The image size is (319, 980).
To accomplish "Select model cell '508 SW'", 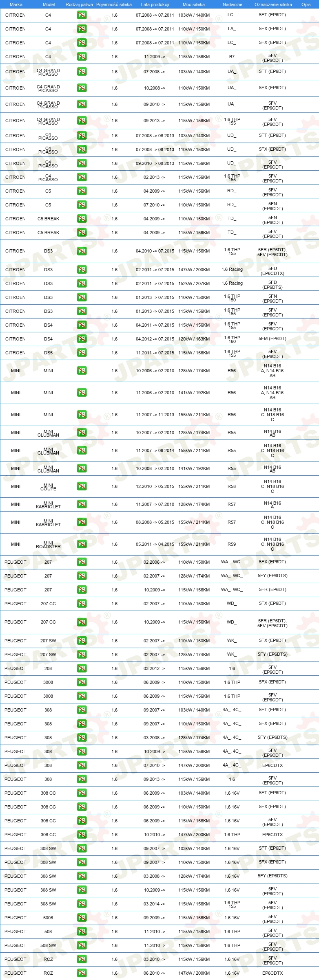I will [48, 945].
